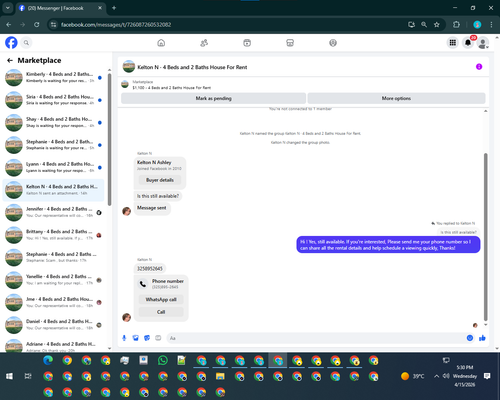Open the notifications bell icon
The height and width of the screenshot is (400, 500).
coord(468,43)
